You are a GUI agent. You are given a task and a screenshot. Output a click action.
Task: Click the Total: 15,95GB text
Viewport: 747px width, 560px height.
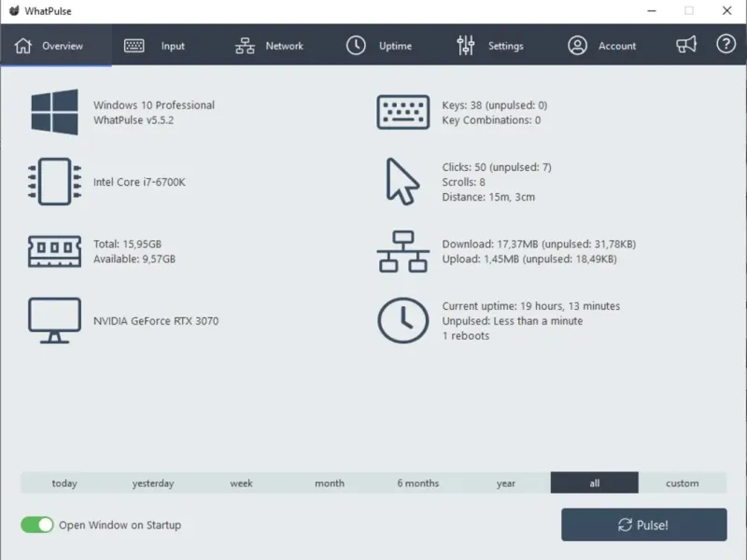pos(127,244)
